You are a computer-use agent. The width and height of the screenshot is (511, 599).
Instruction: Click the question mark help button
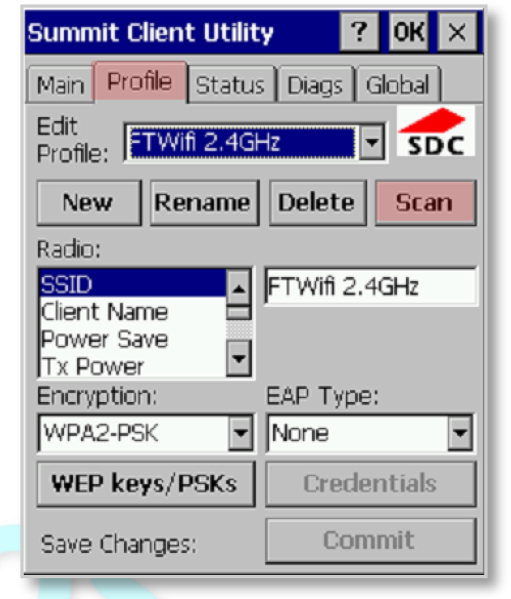pyautogui.click(x=359, y=32)
